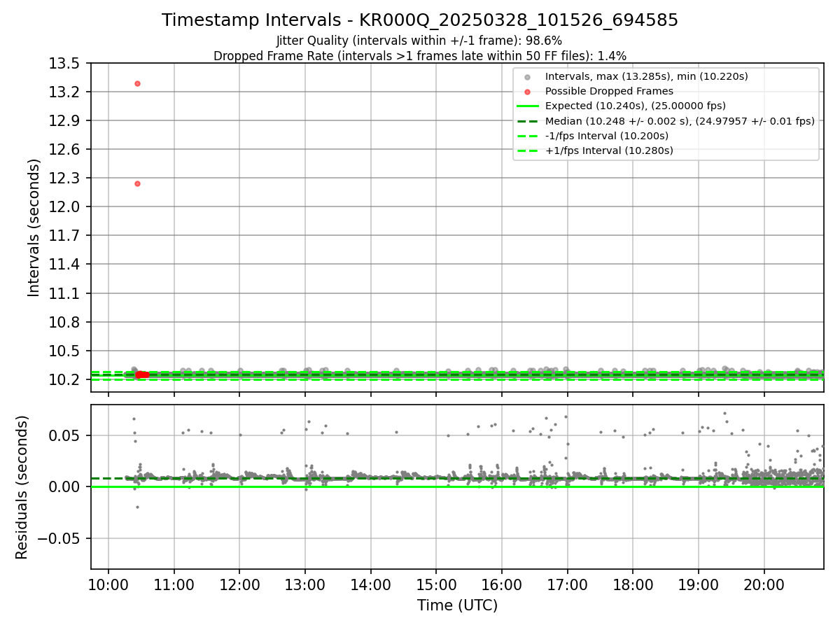Click the '18:00' x-axis tick label
This screenshot has width=840, height=630.
[x=633, y=584]
